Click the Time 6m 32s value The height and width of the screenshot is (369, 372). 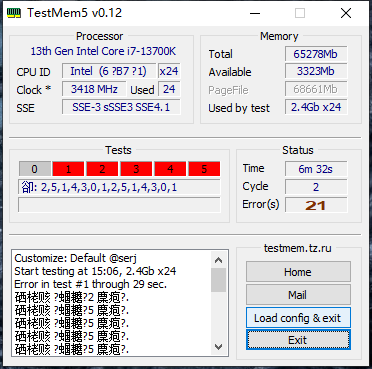(x=316, y=169)
